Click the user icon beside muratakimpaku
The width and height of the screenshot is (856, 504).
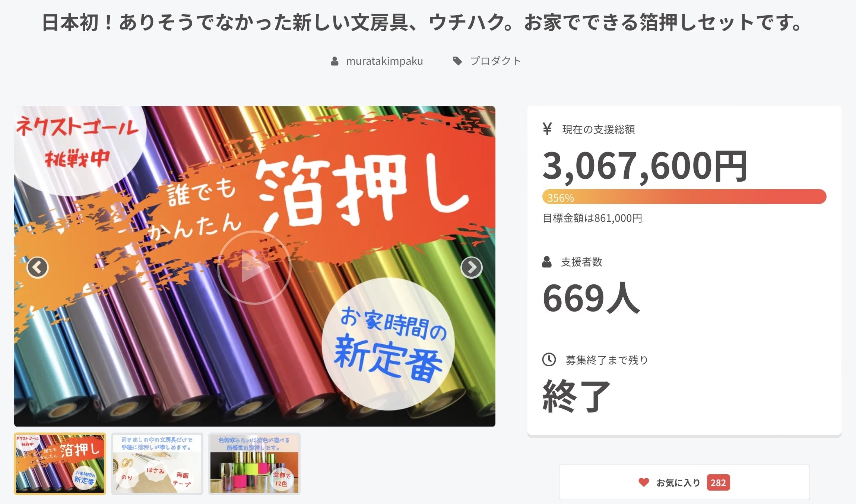click(335, 61)
